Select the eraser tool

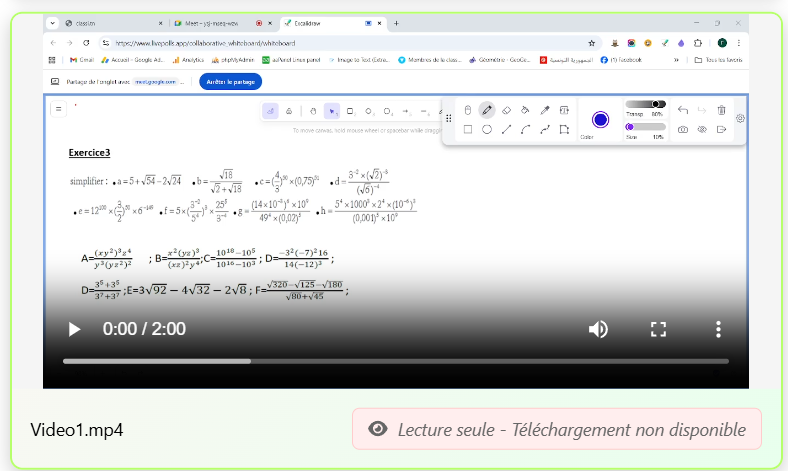(506, 110)
